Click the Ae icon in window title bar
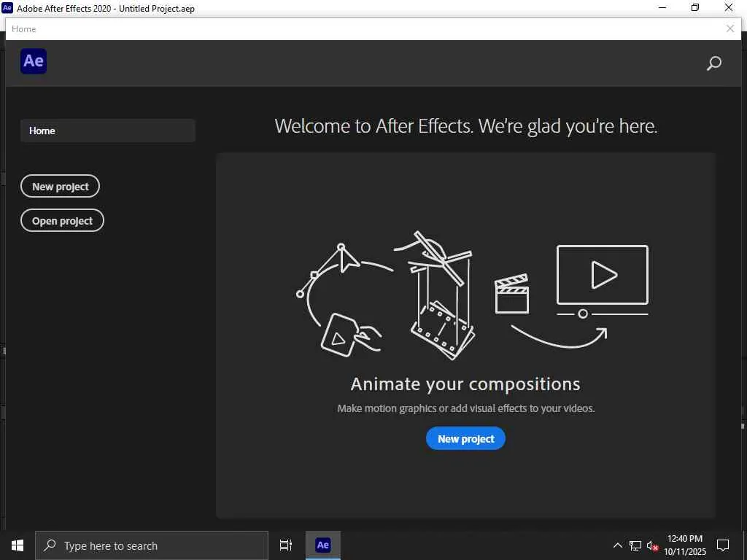747x560 pixels. [7, 7]
